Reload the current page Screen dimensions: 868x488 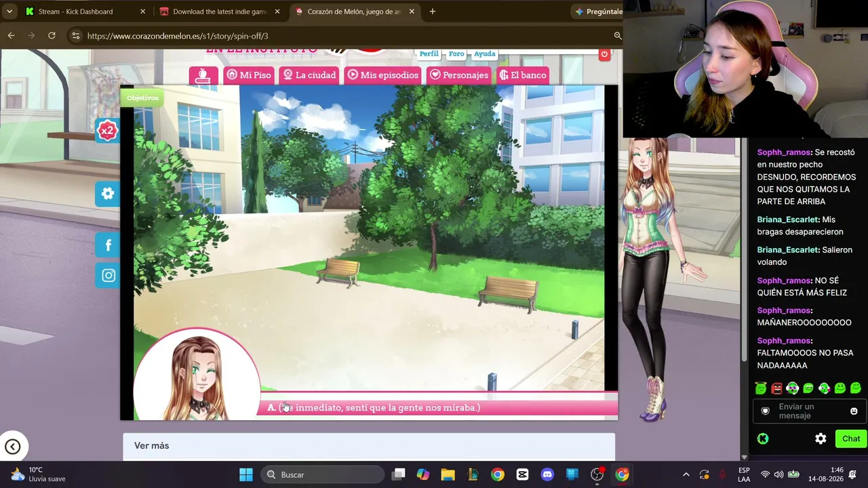(x=52, y=35)
